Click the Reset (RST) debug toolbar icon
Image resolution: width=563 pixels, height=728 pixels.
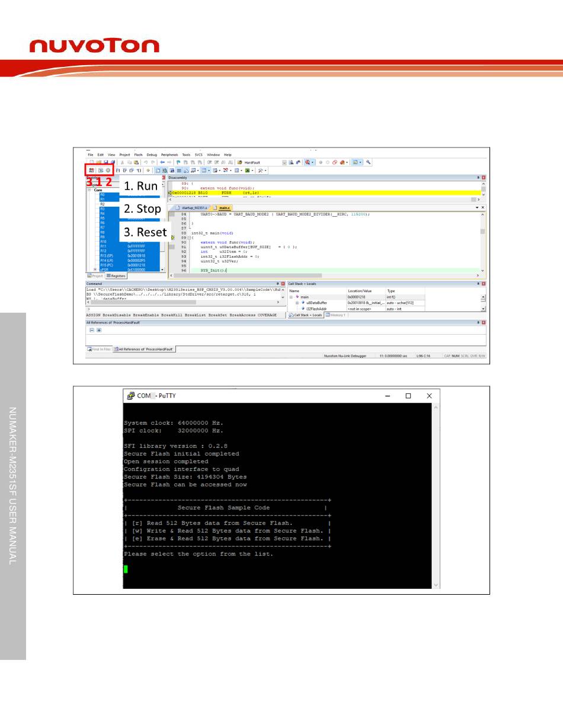91,170
